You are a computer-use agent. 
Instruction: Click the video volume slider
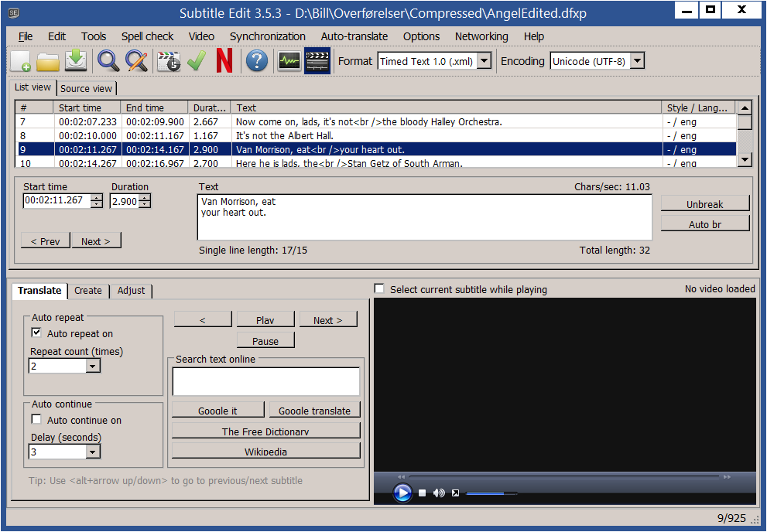point(491,493)
